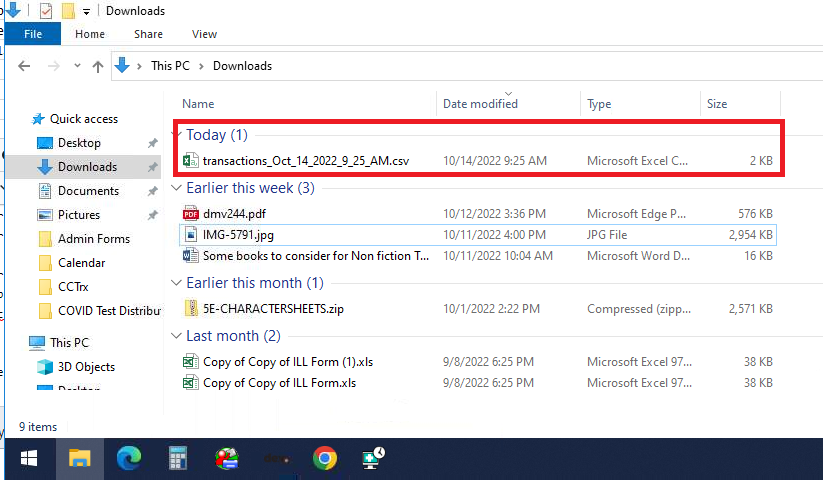Click the pin icon beside Documents
Viewport: 823px width, 480px height.
tap(152, 191)
